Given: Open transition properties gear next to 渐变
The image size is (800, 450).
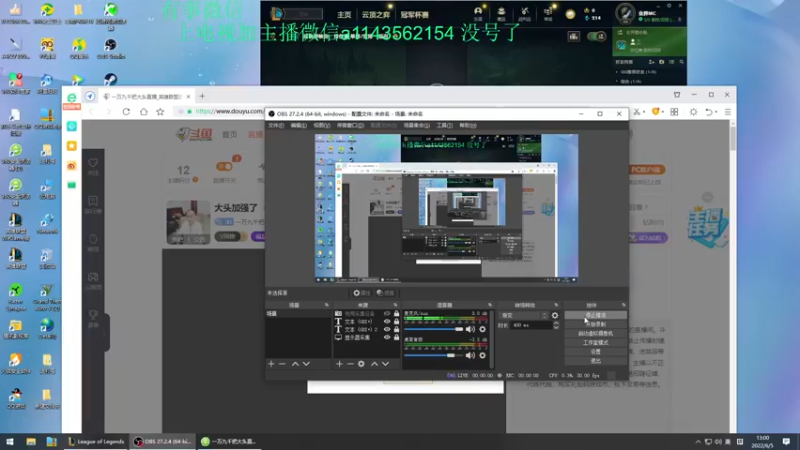Looking at the screenshot, I should tap(555, 315).
